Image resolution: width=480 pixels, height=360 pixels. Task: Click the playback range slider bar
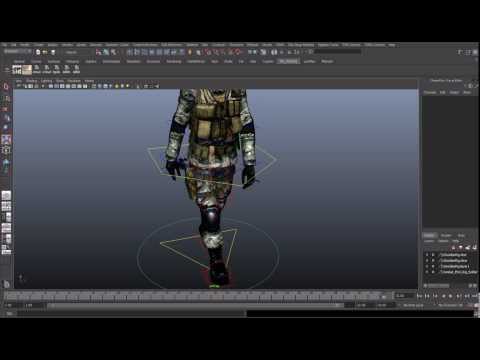pyautogui.click(x=196, y=305)
